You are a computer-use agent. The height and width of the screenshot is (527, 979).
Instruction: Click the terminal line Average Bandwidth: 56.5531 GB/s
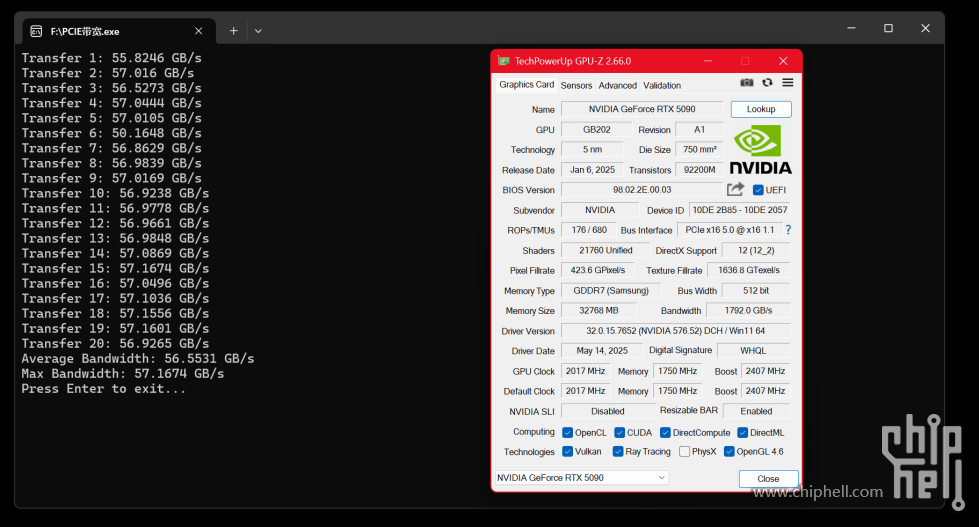point(137,359)
